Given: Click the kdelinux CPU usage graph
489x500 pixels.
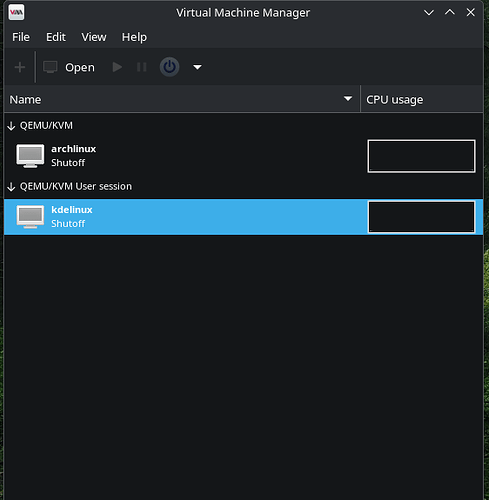Looking at the screenshot, I should click(421, 217).
